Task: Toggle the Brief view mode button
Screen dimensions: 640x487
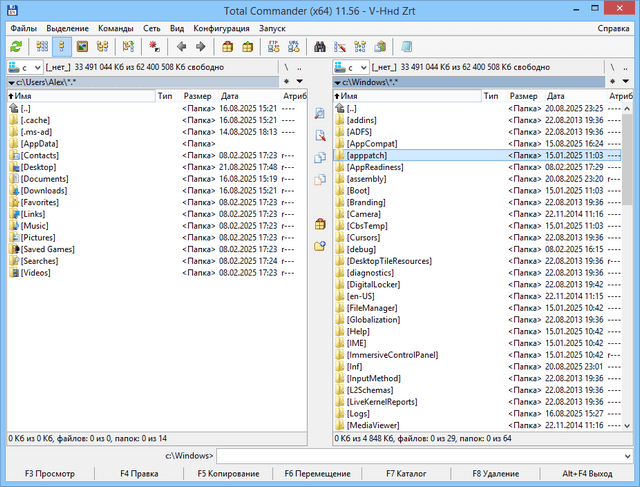Action: [x=41, y=46]
